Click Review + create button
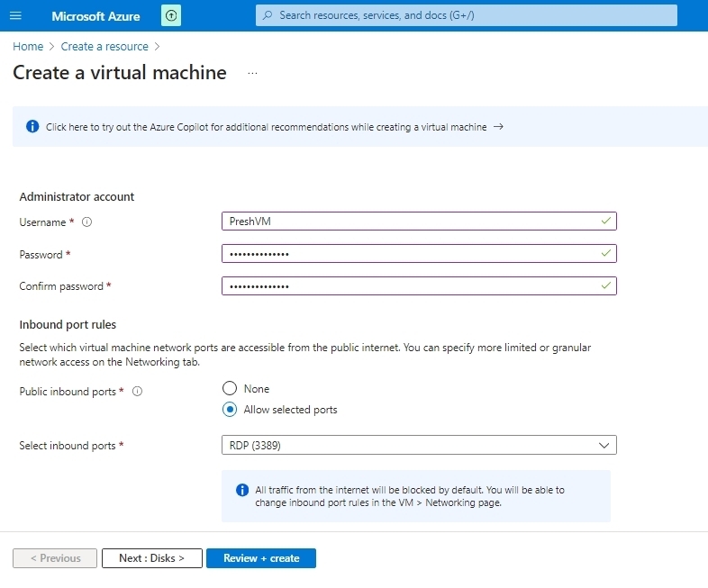This screenshot has width=708, height=588. pyautogui.click(x=261, y=558)
